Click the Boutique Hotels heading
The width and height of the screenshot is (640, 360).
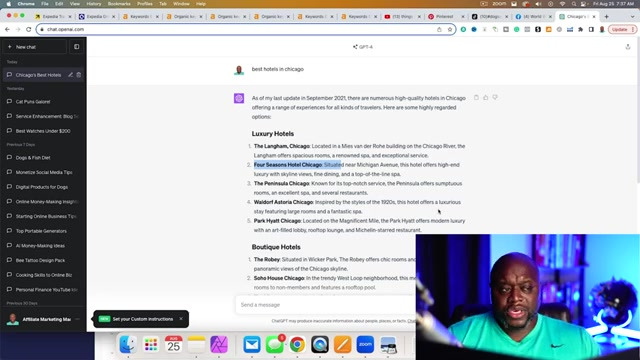point(276,247)
